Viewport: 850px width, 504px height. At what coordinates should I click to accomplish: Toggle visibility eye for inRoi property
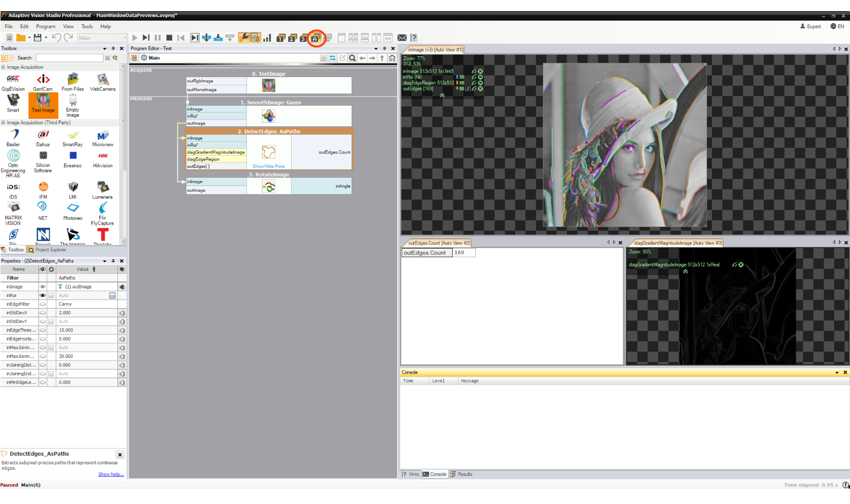pyautogui.click(x=42, y=295)
